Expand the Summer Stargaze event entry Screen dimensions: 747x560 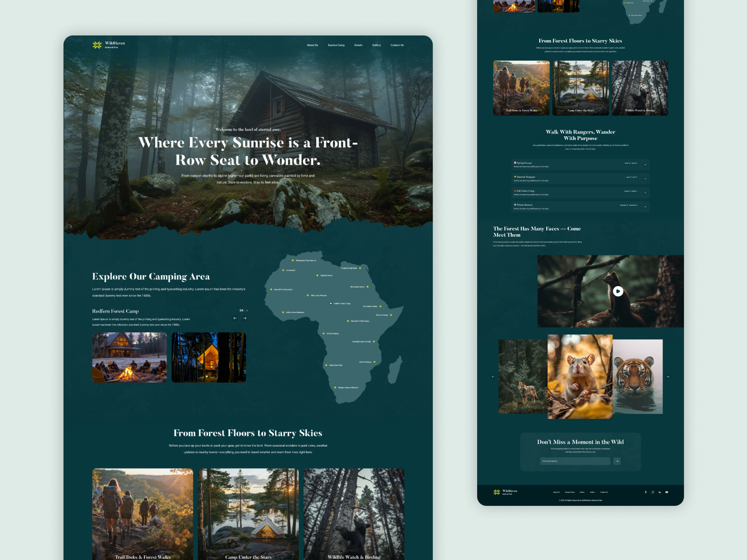coord(645,179)
